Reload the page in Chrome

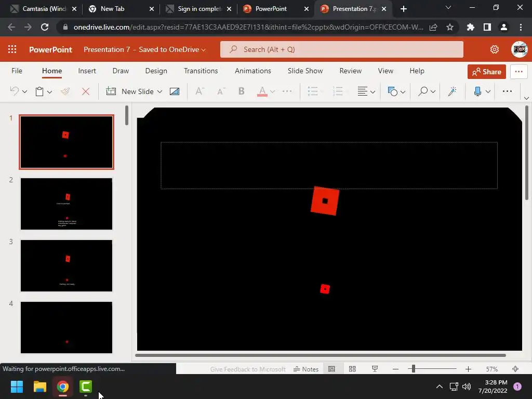[45, 27]
